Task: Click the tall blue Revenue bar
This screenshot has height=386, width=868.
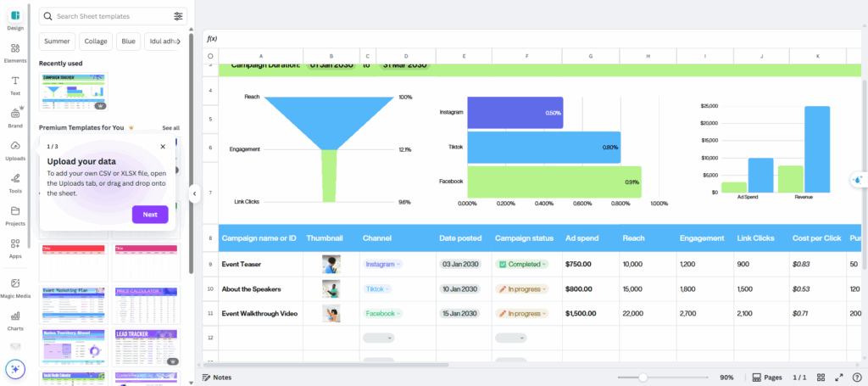Action: (817, 149)
